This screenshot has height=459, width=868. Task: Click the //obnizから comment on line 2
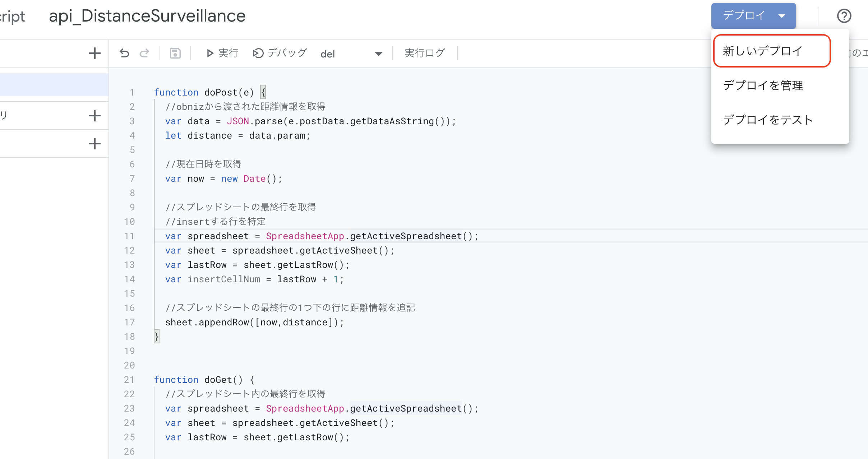click(x=245, y=107)
